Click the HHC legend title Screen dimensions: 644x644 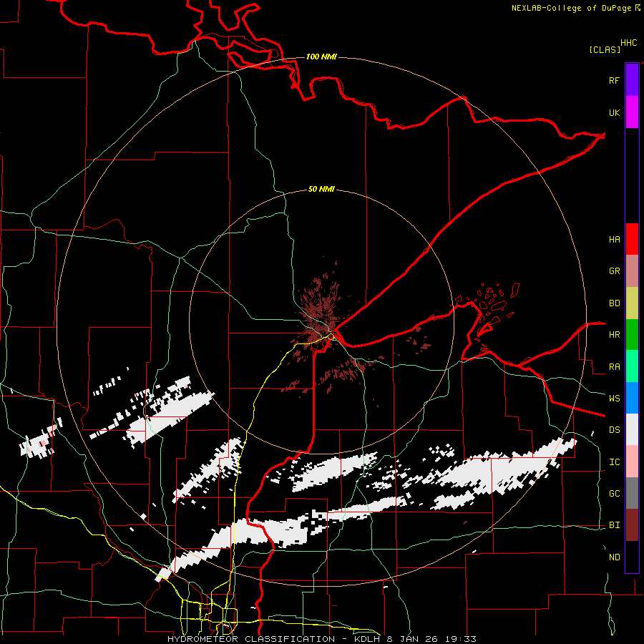(629, 43)
